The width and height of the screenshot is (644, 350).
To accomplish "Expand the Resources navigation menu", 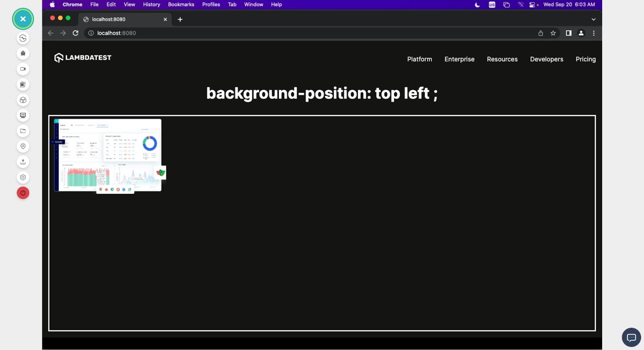I will [502, 59].
